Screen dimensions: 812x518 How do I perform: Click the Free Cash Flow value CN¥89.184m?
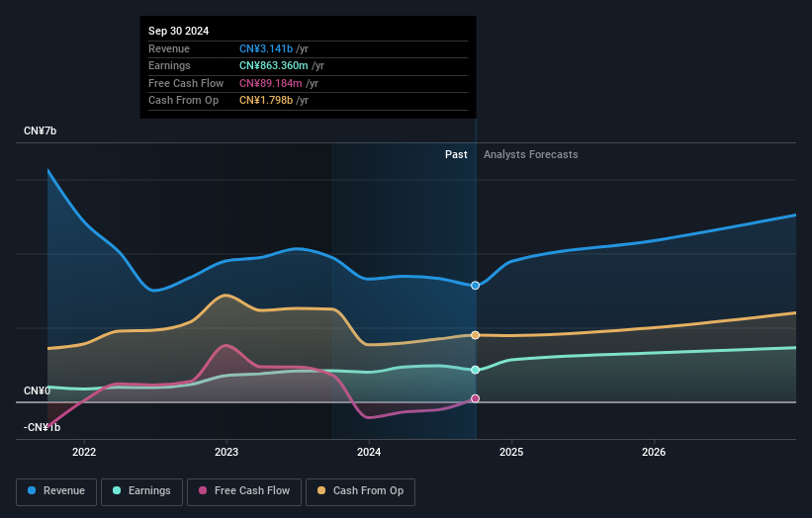pos(270,83)
